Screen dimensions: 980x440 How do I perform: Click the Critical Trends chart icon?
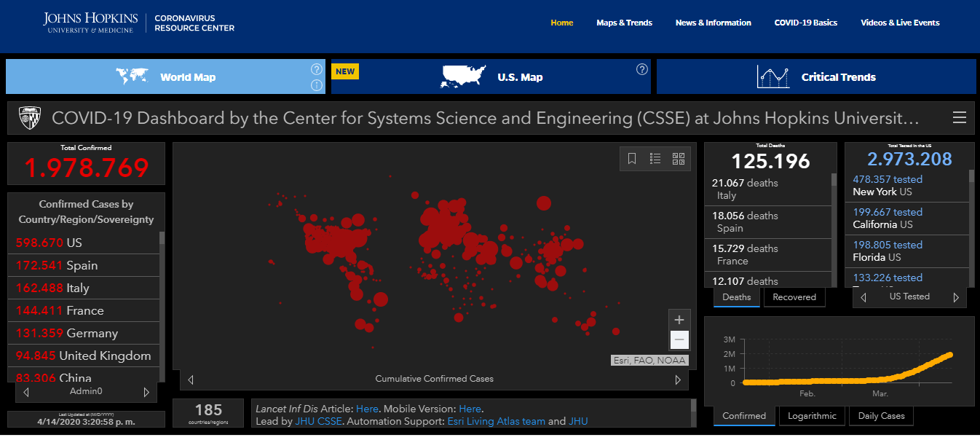[773, 76]
